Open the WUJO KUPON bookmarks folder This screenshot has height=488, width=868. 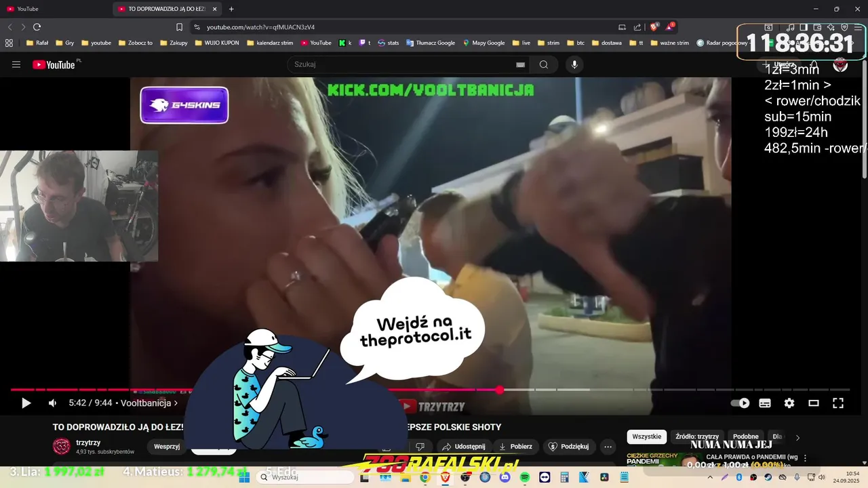216,43
